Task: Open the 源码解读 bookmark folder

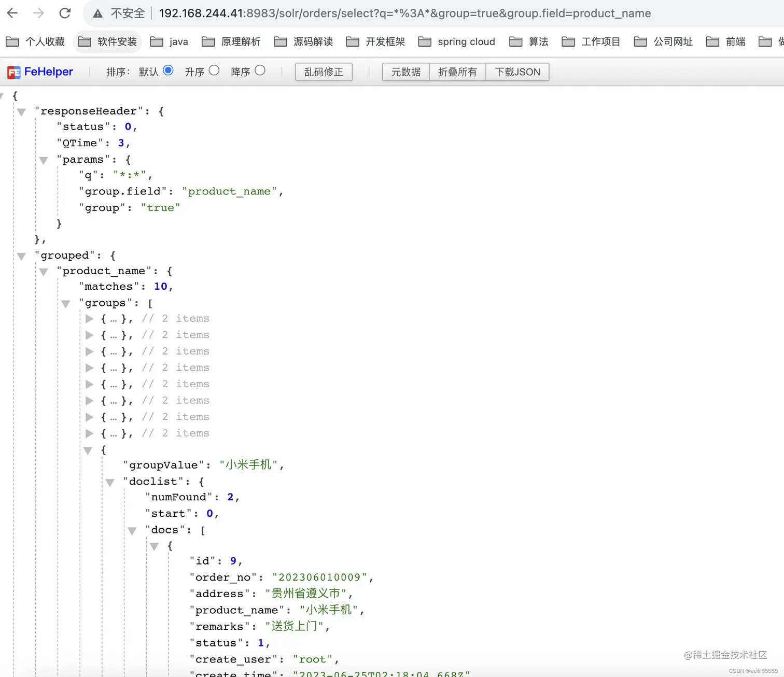Action: pyautogui.click(x=303, y=41)
